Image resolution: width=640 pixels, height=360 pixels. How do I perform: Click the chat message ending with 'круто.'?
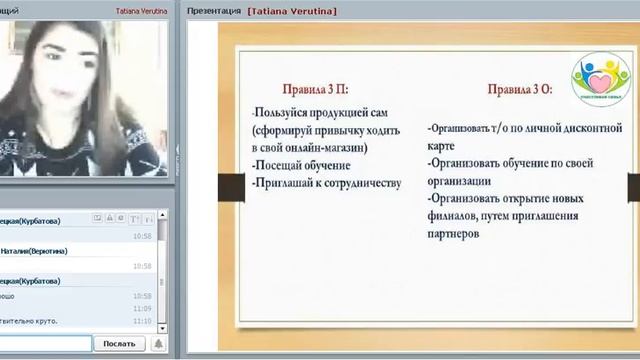click(29, 321)
